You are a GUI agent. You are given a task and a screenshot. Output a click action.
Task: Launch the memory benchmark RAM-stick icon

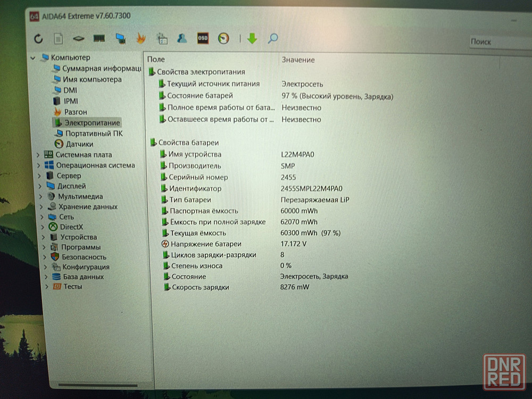click(x=99, y=38)
